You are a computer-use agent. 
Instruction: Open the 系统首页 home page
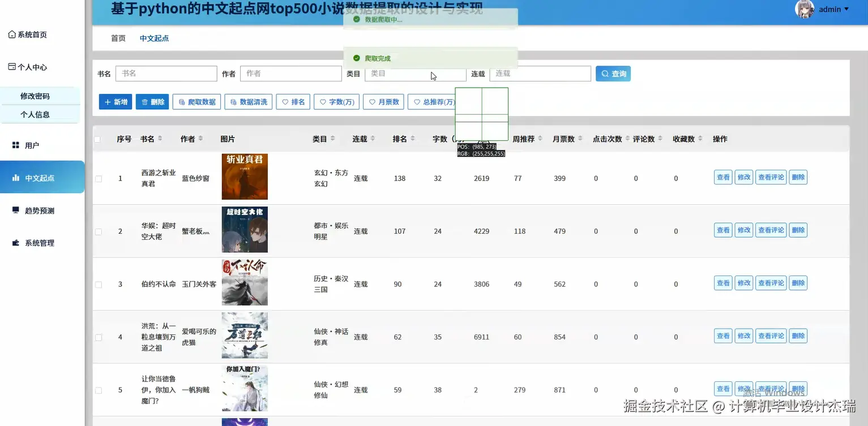(x=28, y=35)
